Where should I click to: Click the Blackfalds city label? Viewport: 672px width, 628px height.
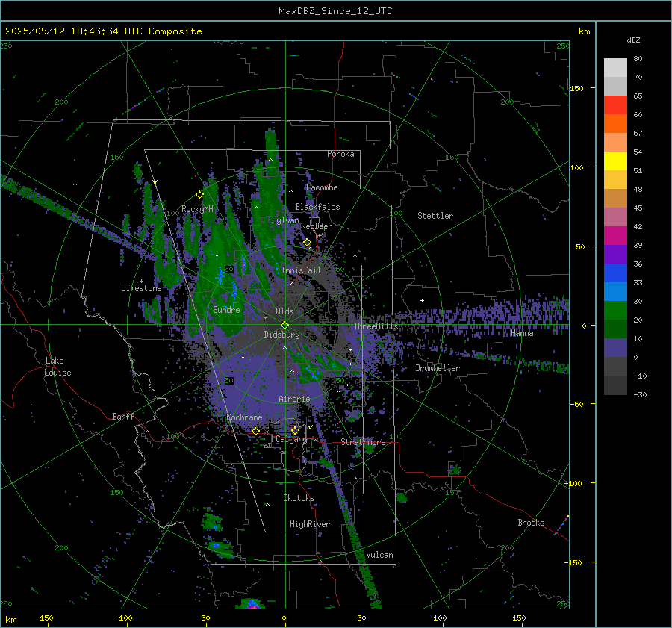click(317, 207)
